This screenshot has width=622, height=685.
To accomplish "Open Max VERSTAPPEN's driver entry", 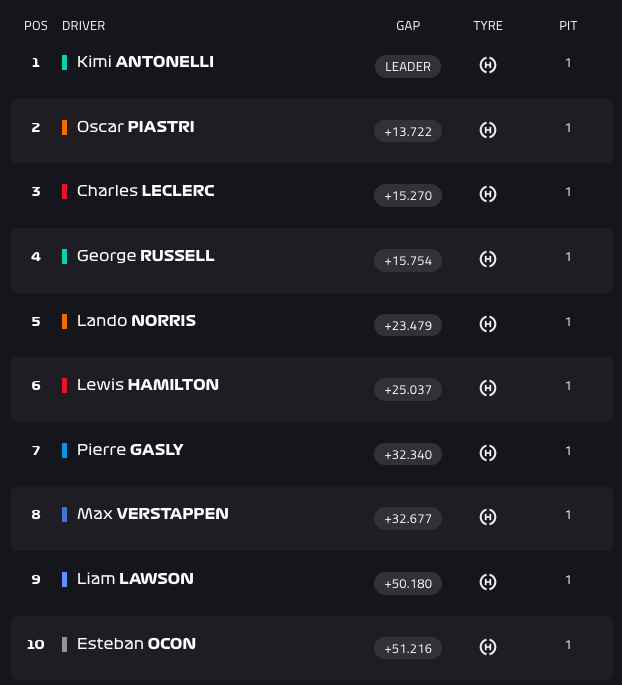I will pyautogui.click(x=152, y=514).
